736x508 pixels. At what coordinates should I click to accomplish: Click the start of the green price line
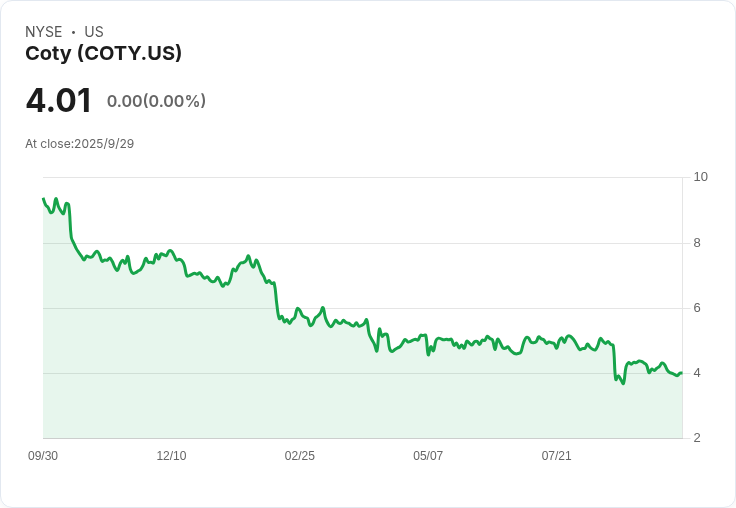(44, 199)
